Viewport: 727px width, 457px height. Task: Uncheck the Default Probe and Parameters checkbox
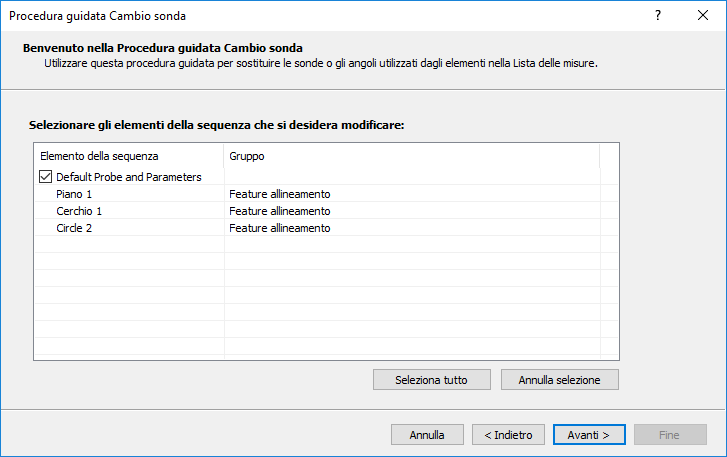click(x=45, y=177)
